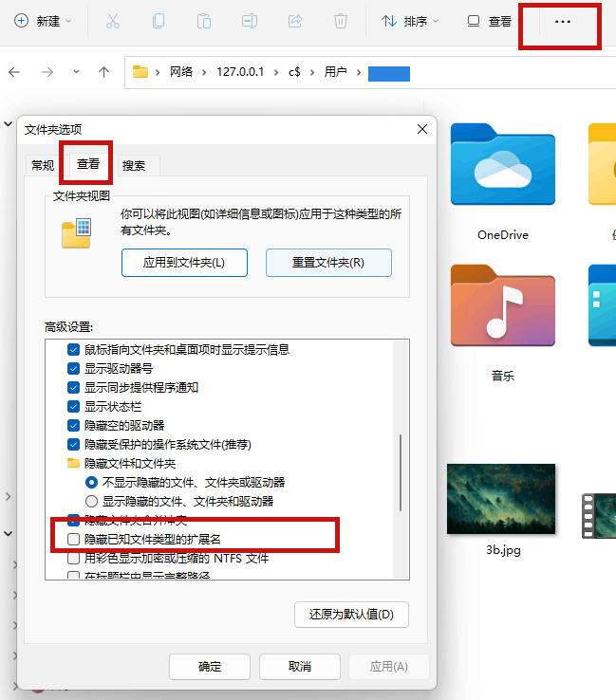Collapse the top navigation pane chevron
Screen dimensions: 616x700
pos(8,123)
